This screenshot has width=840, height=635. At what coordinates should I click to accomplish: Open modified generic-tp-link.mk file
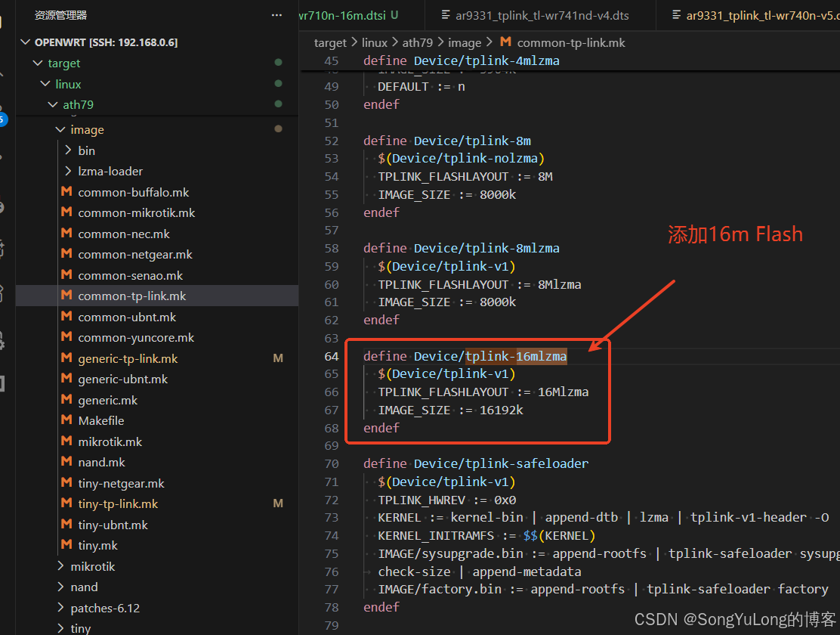128,358
